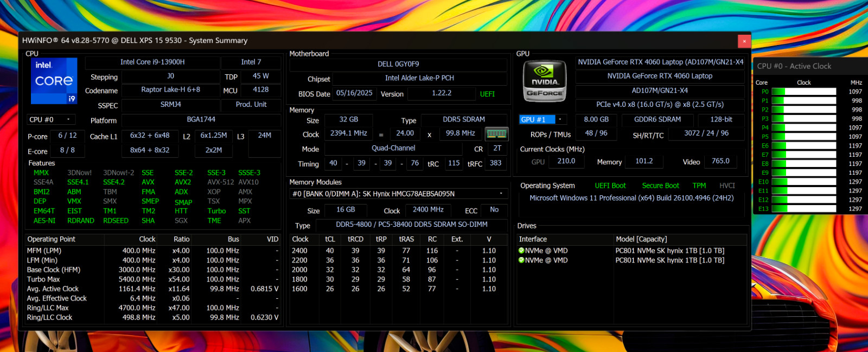The height and width of the screenshot is (352, 868).
Task: Click the green RAM module icon beside 99.8 MHz
Action: [x=496, y=133]
